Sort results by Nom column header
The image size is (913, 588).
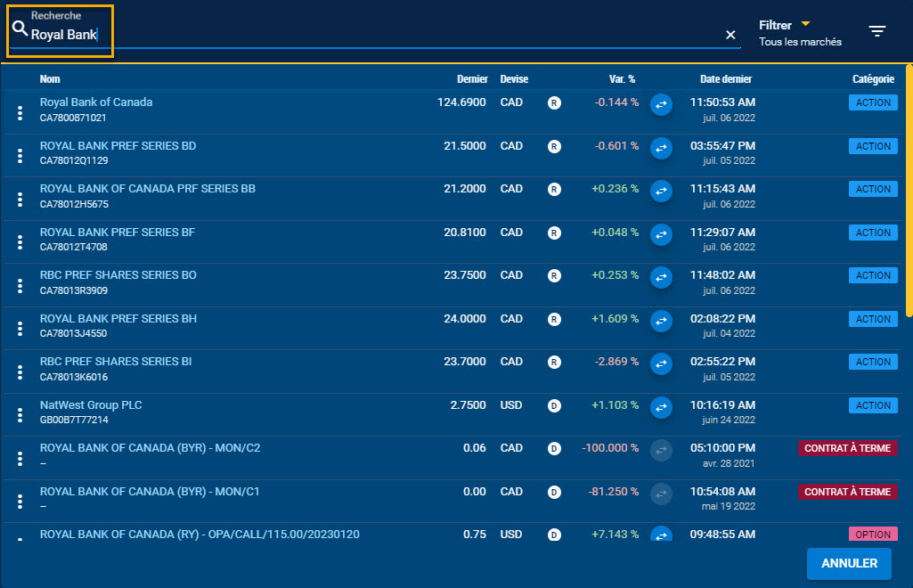click(x=50, y=79)
